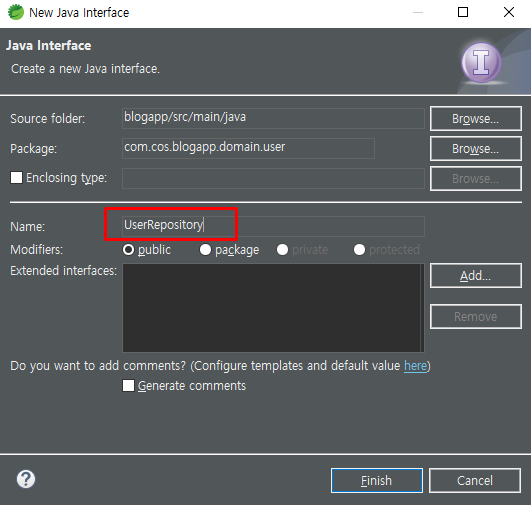The width and height of the screenshot is (531, 505).
Task: Select the package modifier radio button
Action: 205,250
